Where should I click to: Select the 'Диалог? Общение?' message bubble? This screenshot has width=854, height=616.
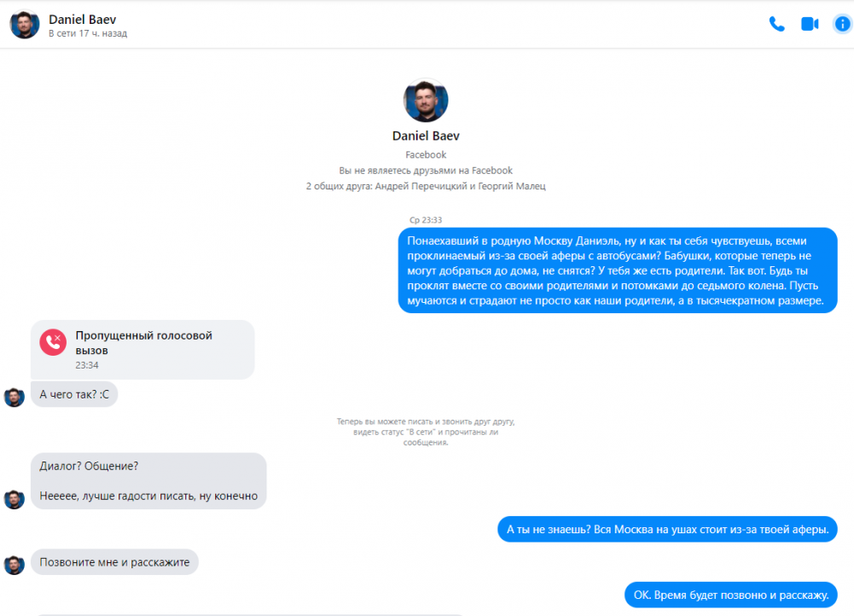pyautogui.click(x=148, y=481)
